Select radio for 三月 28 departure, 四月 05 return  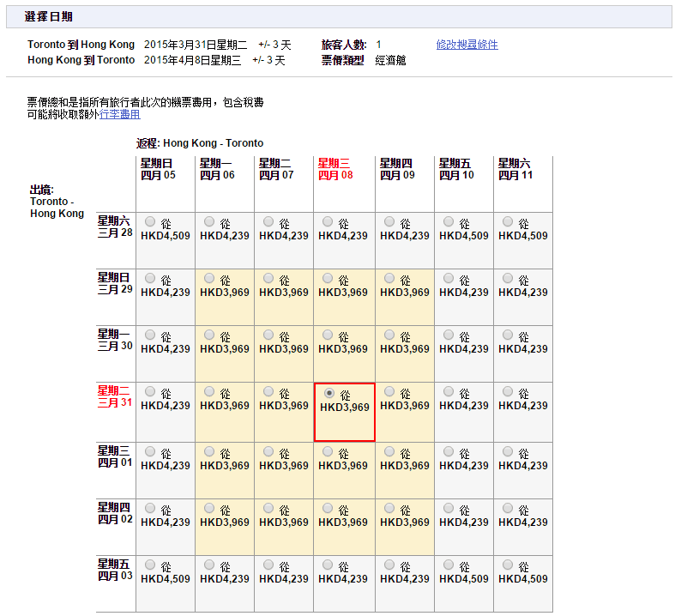151,222
